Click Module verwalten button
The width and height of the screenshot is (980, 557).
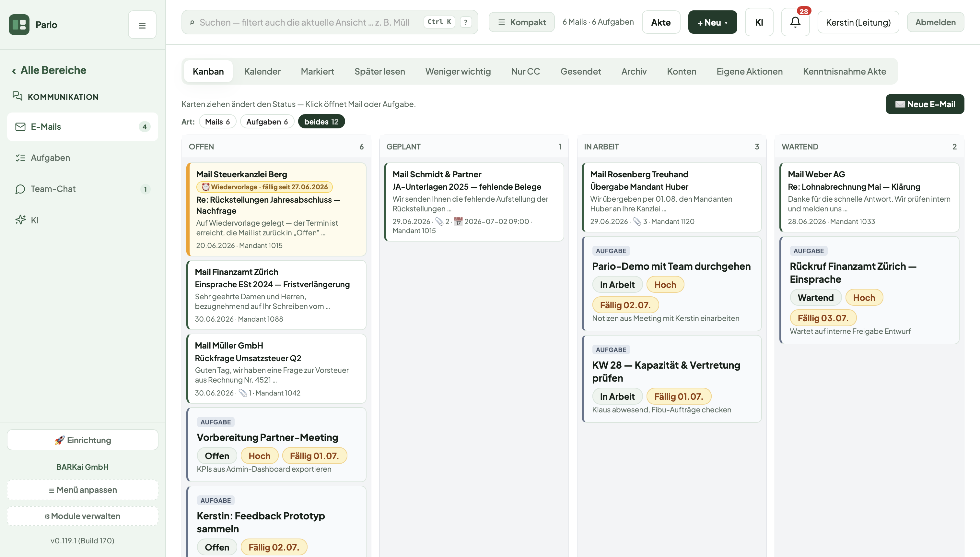[83, 516]
